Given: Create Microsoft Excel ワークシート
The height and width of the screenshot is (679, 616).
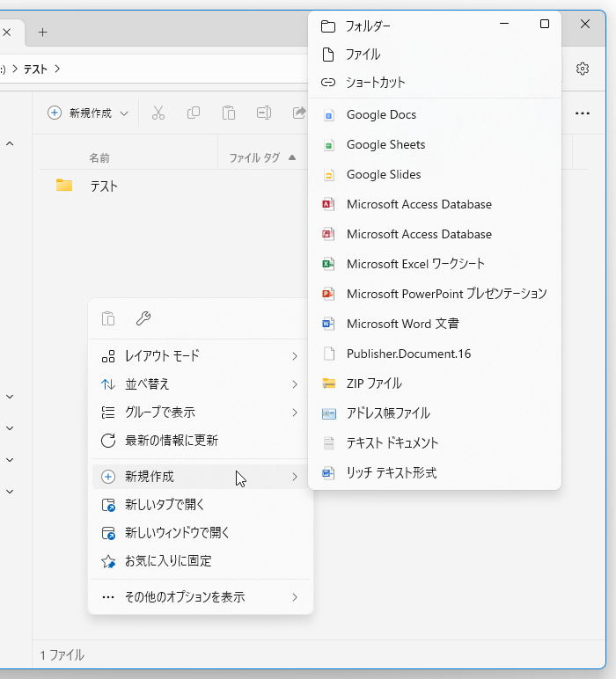Looking at the screenshot, I should 435,264.
